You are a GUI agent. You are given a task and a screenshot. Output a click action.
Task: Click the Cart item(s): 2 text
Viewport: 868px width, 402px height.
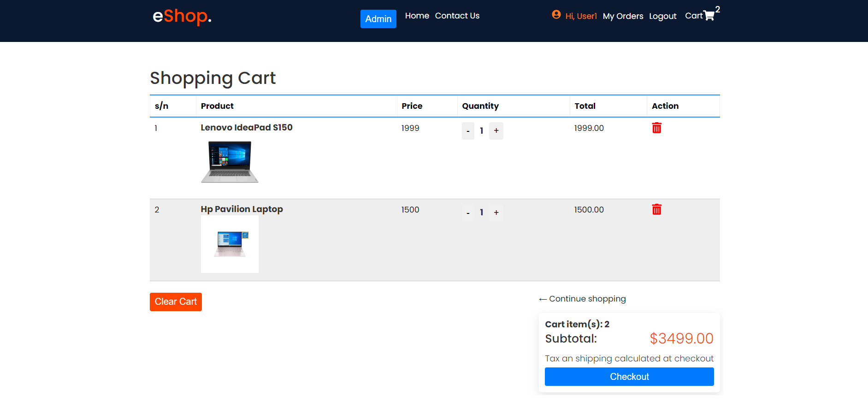[x=577, y=325]
